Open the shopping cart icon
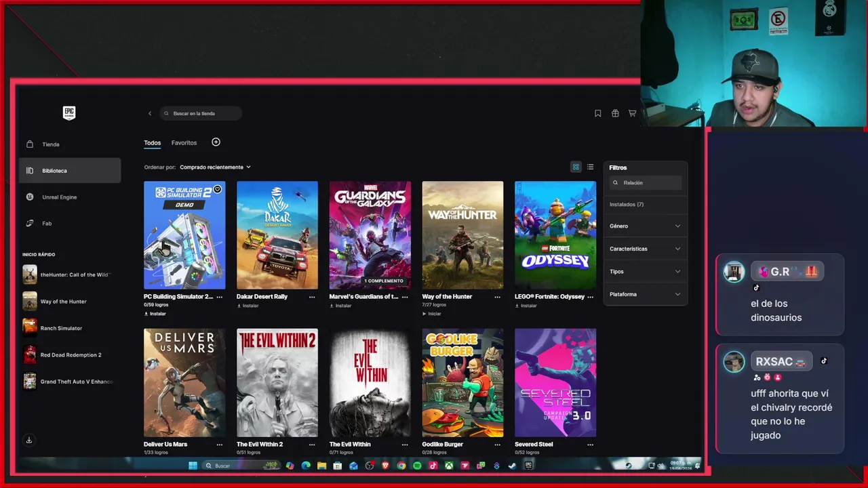868x488 pixels. 632,114
